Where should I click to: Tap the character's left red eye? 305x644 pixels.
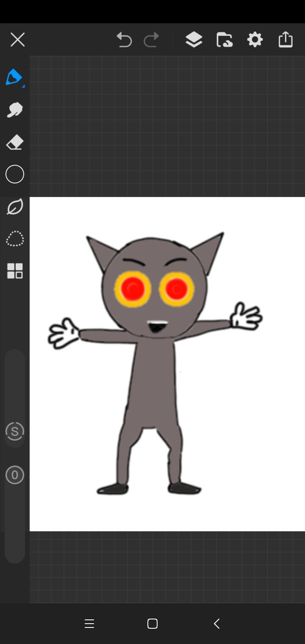pos(133,289)
